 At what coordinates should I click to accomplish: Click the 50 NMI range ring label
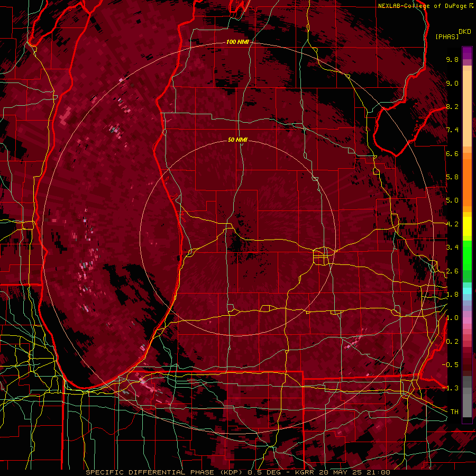click(x=237, y=140)
